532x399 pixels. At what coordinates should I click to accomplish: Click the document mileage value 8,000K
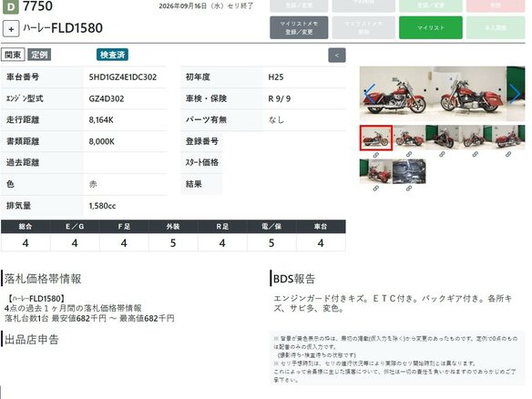[x=101, y=141]
